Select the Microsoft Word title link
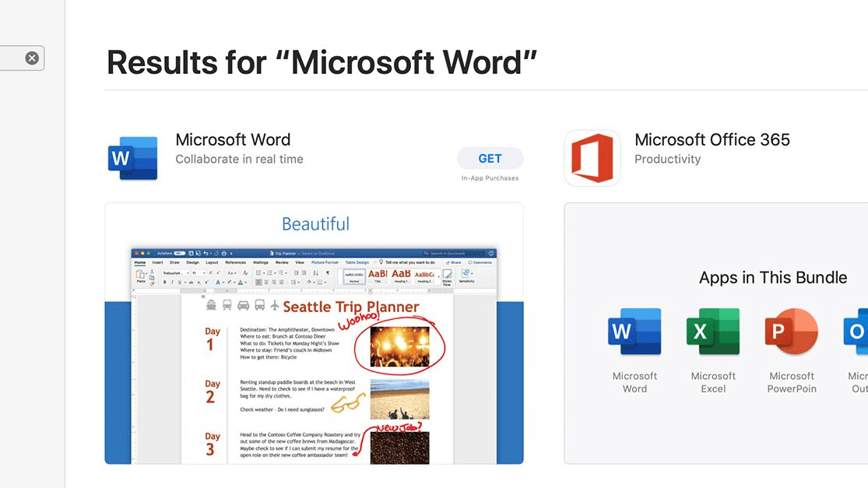 233,139
